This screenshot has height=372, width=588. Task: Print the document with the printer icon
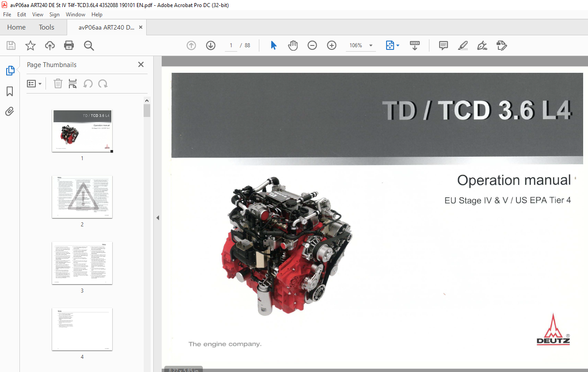pyautogui.click(x=69, y=45)
